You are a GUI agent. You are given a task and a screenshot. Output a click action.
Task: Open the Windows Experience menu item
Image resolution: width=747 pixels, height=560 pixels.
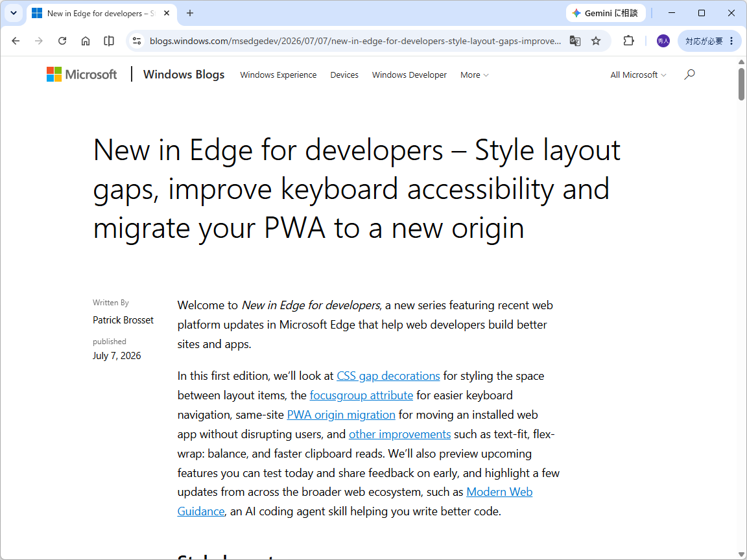point(278,75)
